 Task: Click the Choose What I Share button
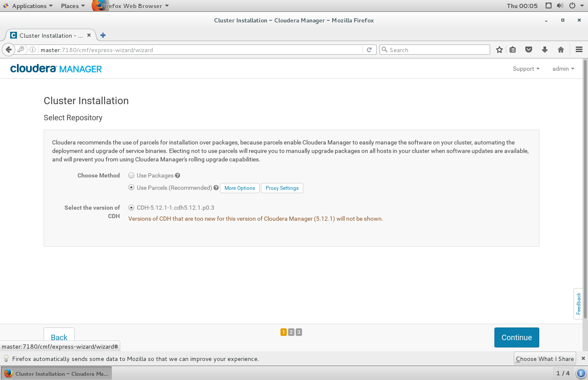tap(545, 358)
